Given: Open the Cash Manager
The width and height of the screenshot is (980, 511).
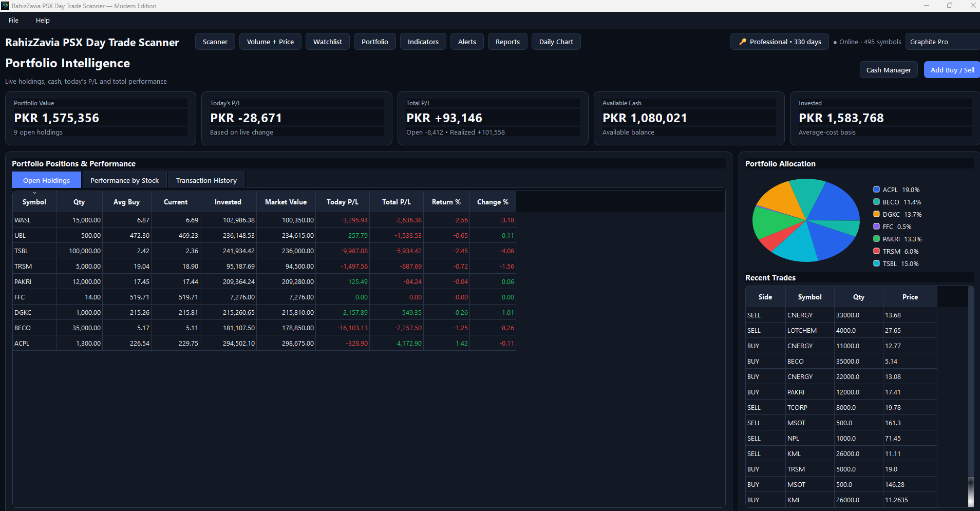Looking at the screenshot, I should point(889,70).
